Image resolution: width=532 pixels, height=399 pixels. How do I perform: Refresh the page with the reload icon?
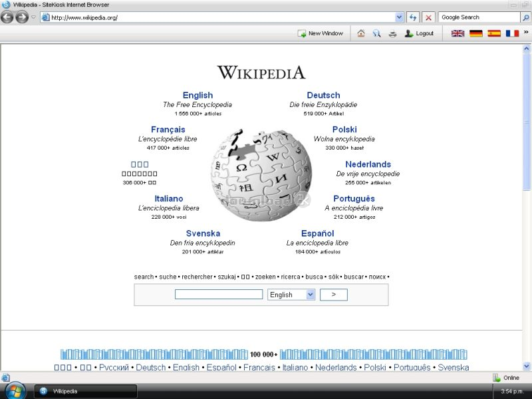413,17
